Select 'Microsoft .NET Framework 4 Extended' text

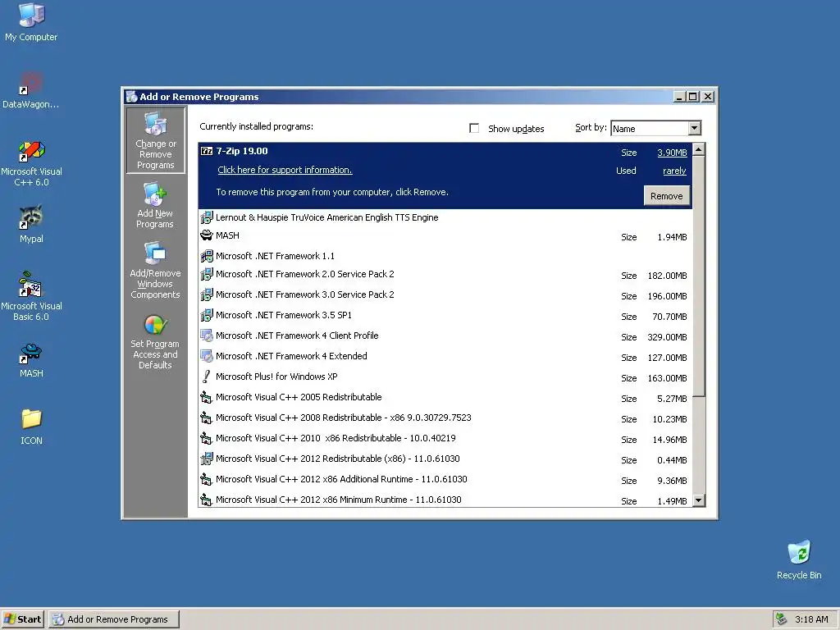(291, 356)
